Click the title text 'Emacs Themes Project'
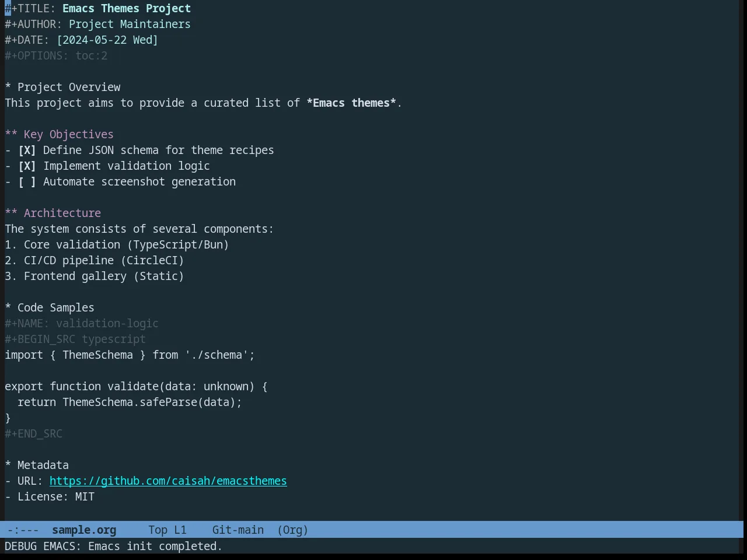The height and width of the screenshot is (560, 747). 127,8
